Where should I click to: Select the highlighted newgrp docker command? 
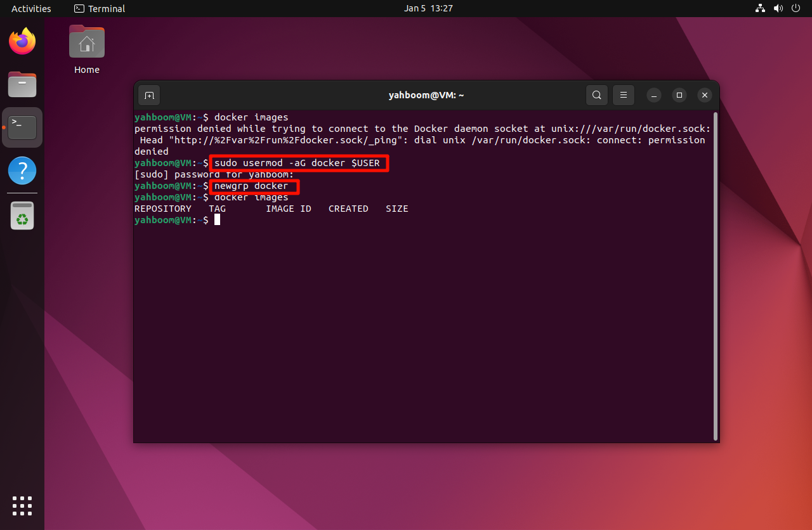253,186
